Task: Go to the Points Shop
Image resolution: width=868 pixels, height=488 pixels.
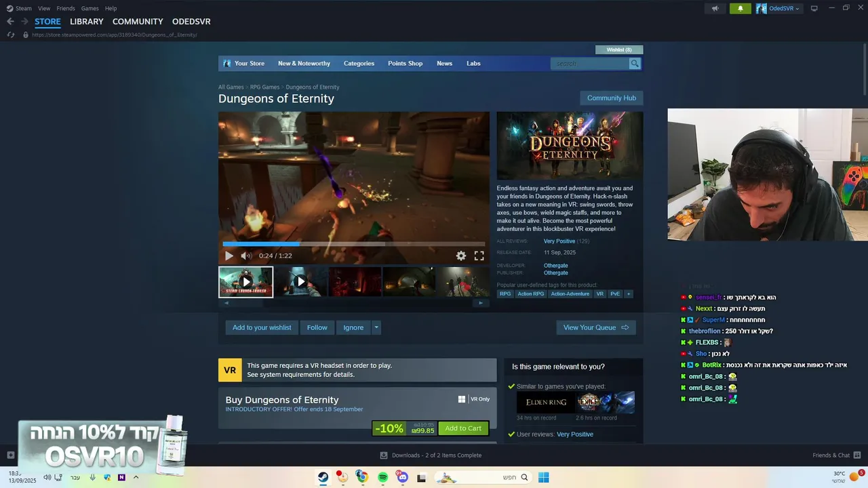Action: click(x=405, y=64)
